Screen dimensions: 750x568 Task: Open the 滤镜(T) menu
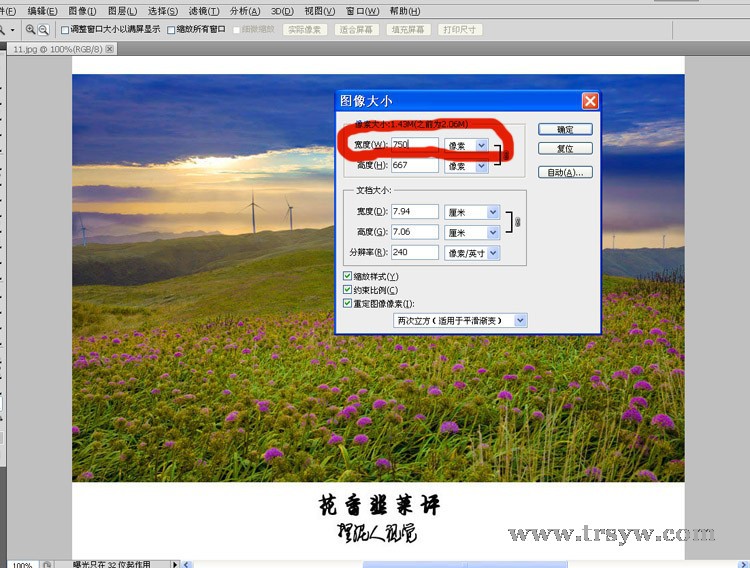(x=204, y=11)
